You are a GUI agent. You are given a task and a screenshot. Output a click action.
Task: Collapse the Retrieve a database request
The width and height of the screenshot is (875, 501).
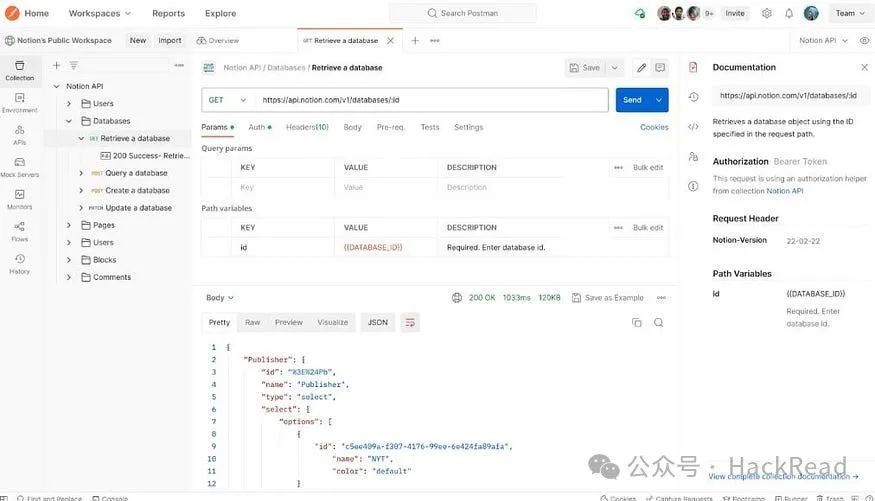[x=81, y=138]
